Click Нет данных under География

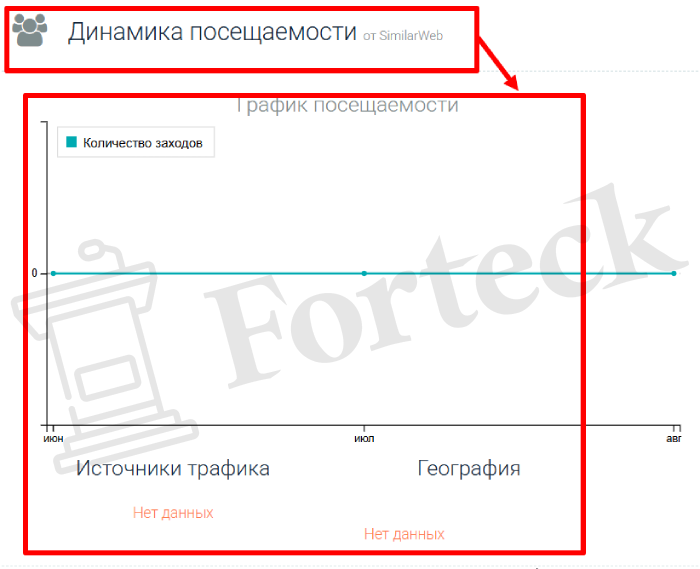[x=404, y=535]
